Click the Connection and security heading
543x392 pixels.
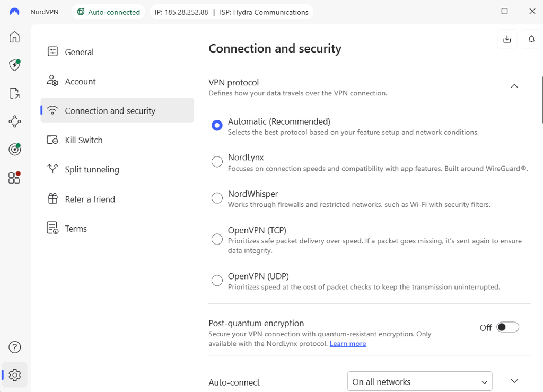click(275, 48)
